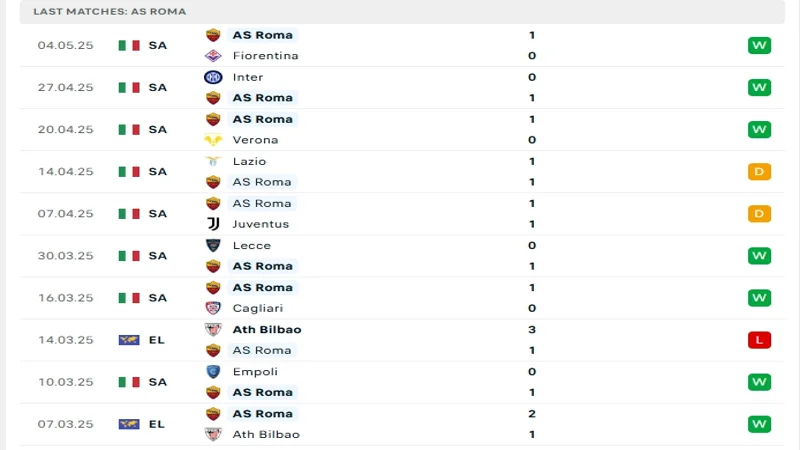Click the Europa League flag icon on 14.03.25

[129, 340]
